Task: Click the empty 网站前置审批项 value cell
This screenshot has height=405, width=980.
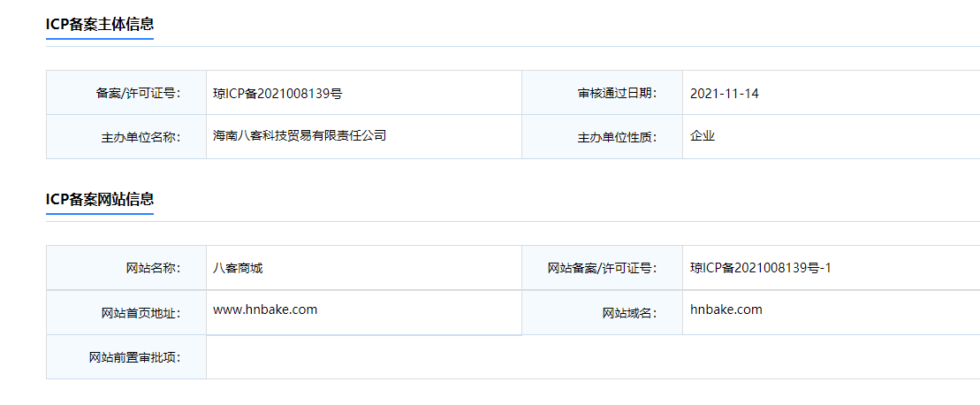Action: (593, 357)
